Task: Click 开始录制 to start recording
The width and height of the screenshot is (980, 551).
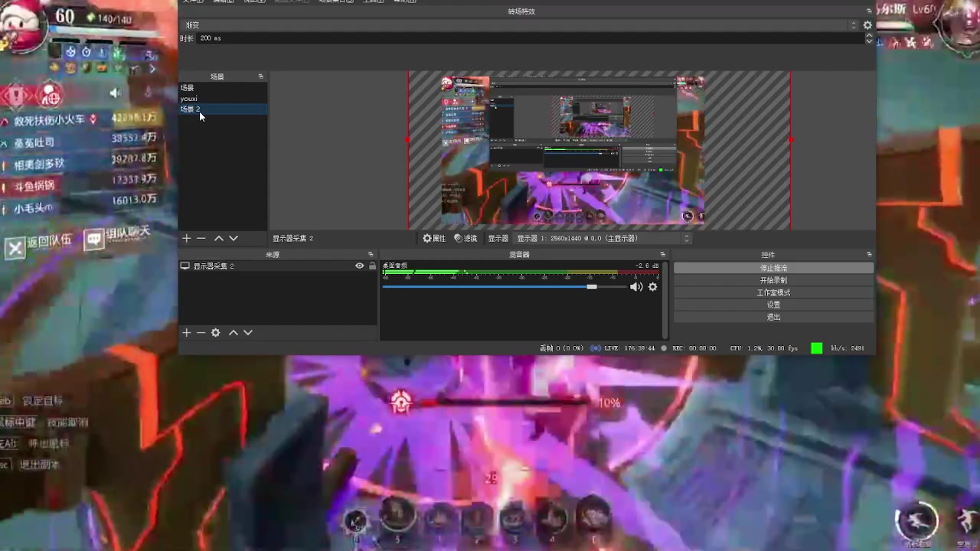Action: [773, 280]
